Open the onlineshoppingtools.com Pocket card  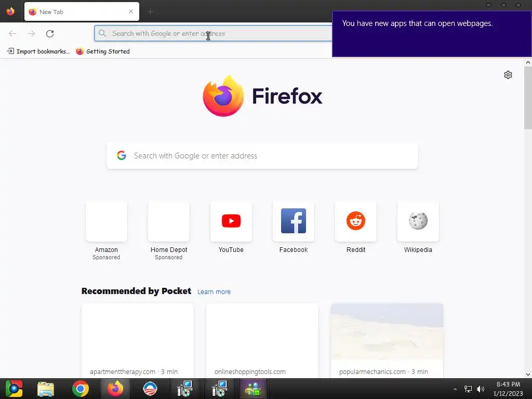tap(262, 341)
